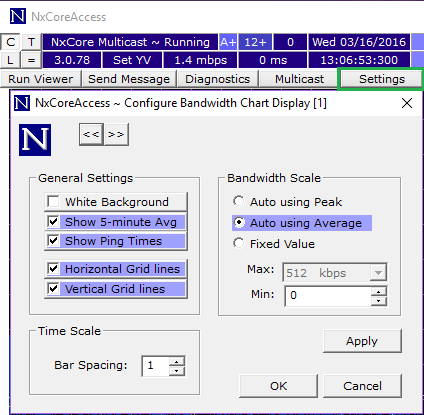Open the Diagnostics menu
The height and width of the screenshot is (415, 424).
(x=218, y=79)
